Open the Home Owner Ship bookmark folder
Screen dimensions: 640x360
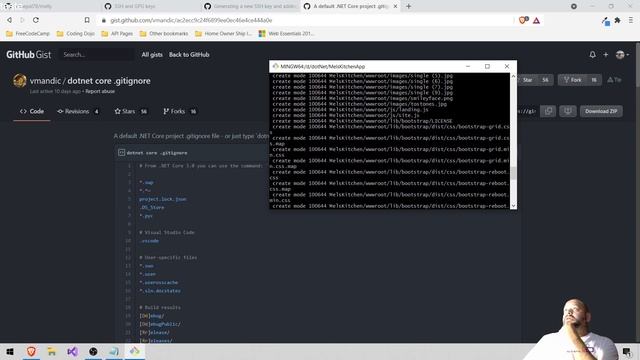coord(223,33)
